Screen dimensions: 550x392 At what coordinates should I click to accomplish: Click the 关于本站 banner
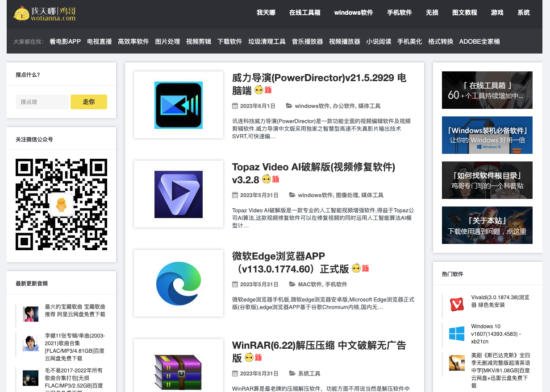coord(487,225)
